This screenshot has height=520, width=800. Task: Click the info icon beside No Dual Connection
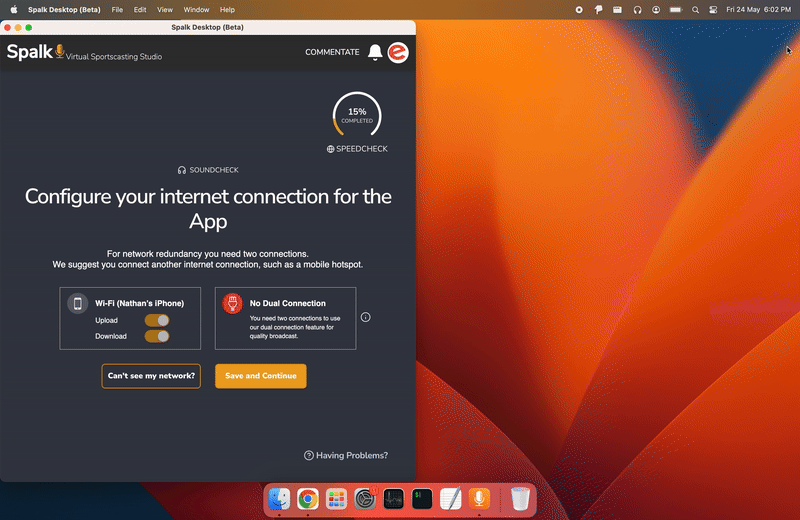(365, 317)
